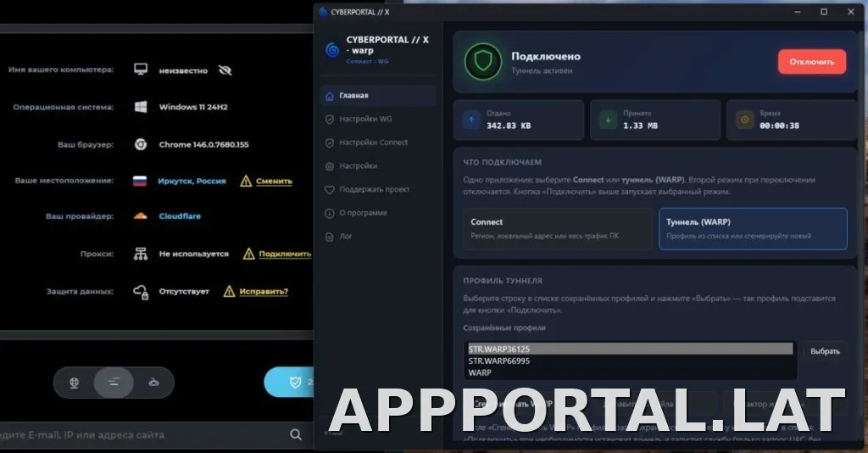Click the gear icon beside Настройки

pyautogui.click(x=330, y=166)
